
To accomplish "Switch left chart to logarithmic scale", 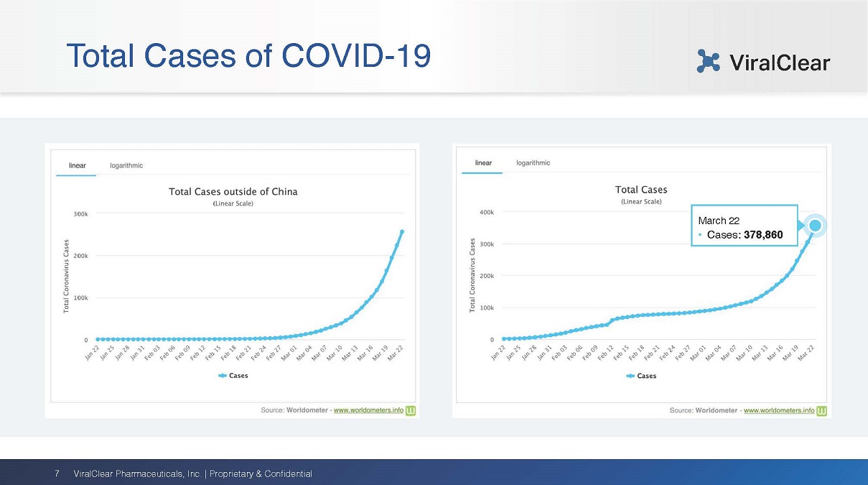I will (126, 165).
